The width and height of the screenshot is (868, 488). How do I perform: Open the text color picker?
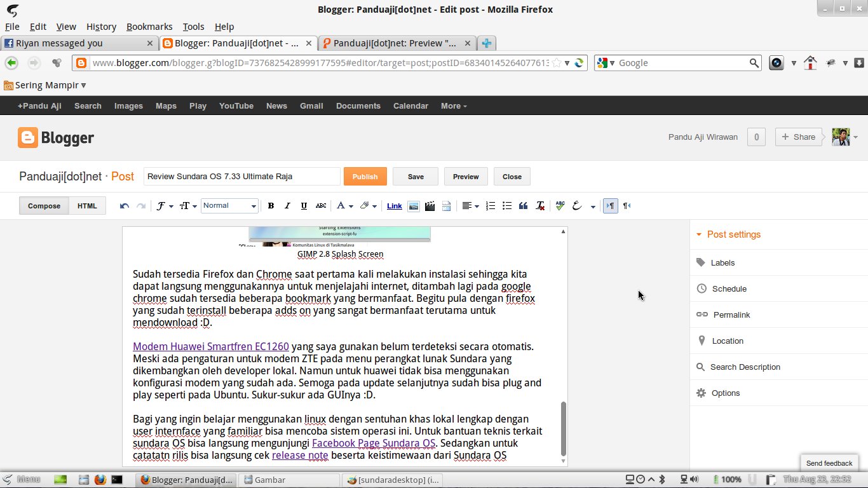click(x=344, y=206)
